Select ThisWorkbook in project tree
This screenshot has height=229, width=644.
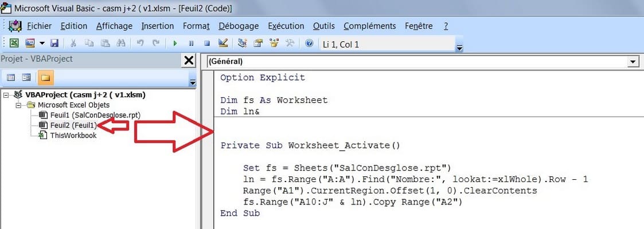[x=73, y=136]
